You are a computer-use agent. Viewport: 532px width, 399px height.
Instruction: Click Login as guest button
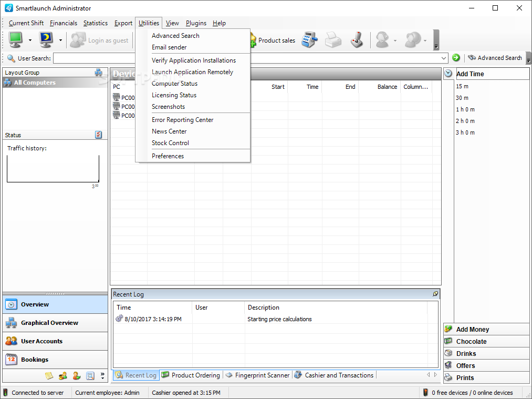pos(99,40)
